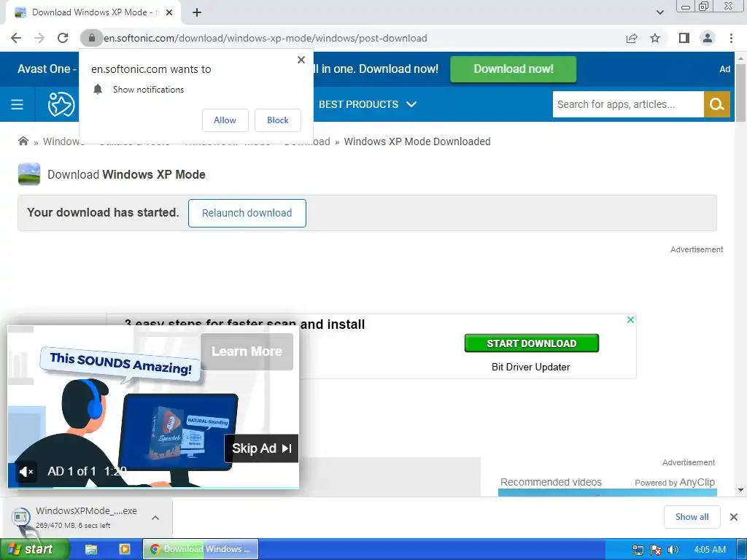Click the orange search magnifier button
This screenshot has height=560, width=747.
[x=717, y=104]
